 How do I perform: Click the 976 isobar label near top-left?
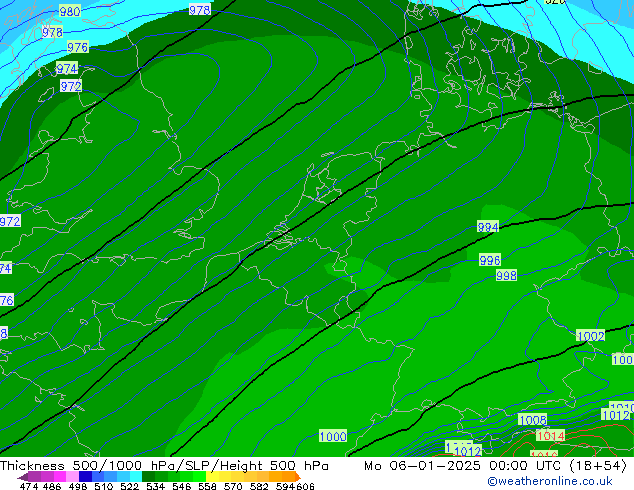[77, 47]
